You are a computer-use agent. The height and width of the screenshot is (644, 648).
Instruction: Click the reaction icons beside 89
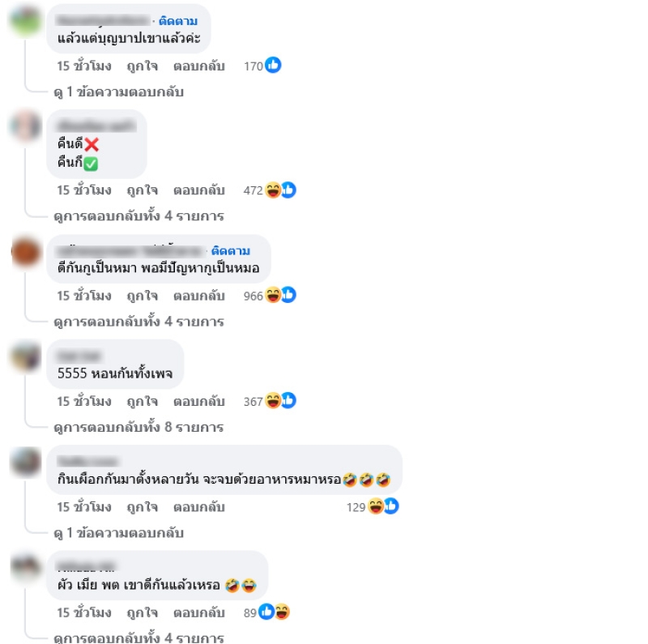tap(274, 612)
